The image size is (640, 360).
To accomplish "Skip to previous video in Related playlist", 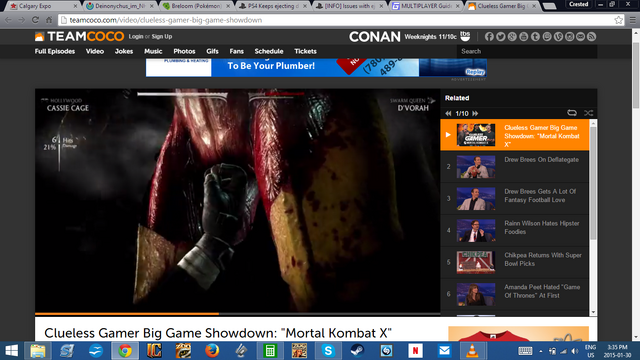I will [x=448, y=113].
